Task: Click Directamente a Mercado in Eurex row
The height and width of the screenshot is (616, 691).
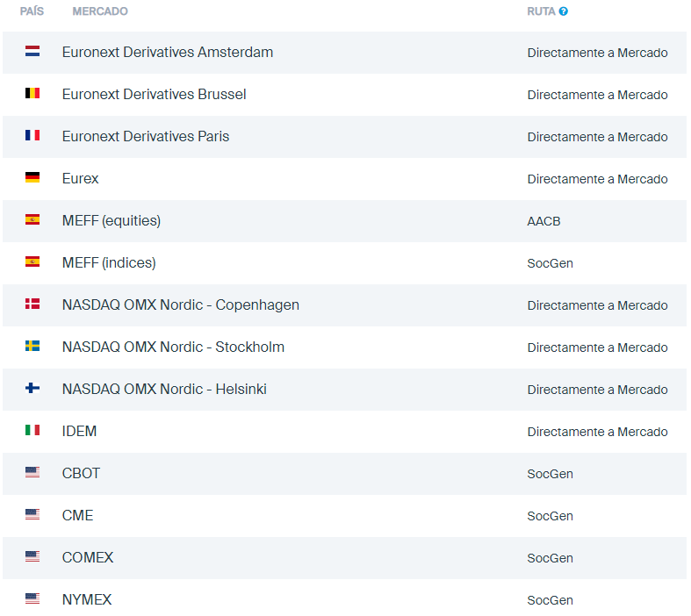Action: [x=597, y=179]
